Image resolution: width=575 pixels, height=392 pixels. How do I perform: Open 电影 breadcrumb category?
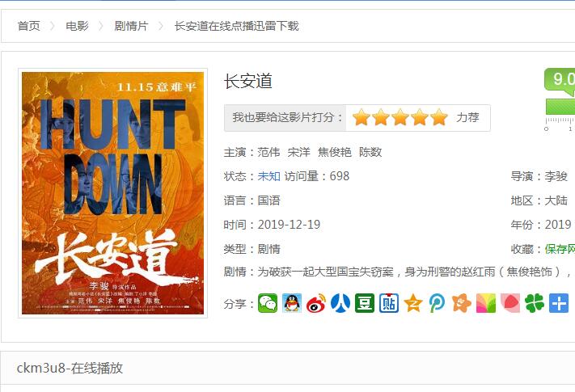[77, 26]
